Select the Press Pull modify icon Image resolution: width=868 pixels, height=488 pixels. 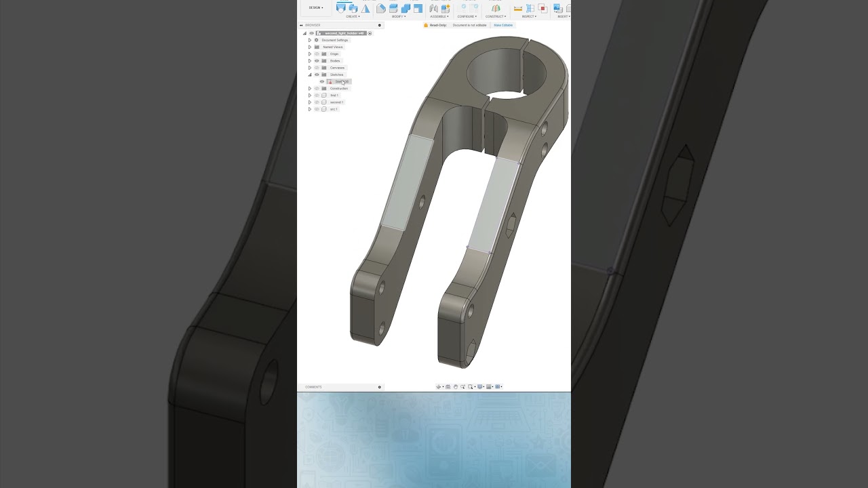coord(393,8)
